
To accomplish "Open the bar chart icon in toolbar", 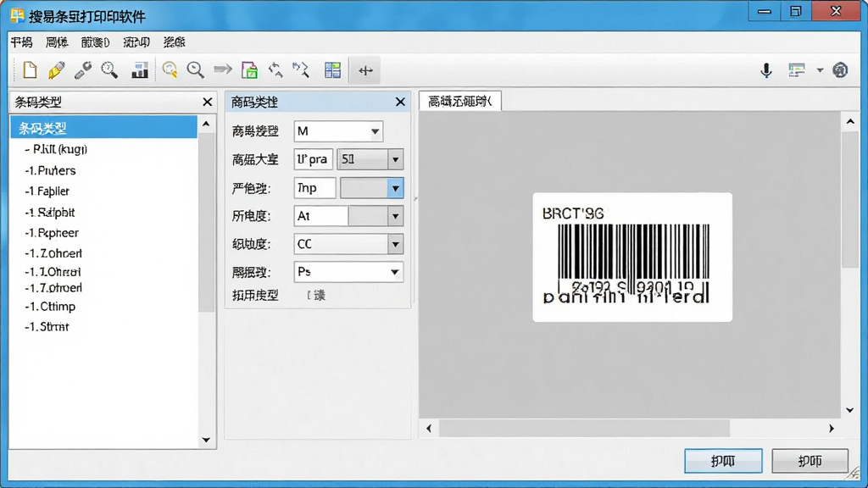I will [140, 70].
